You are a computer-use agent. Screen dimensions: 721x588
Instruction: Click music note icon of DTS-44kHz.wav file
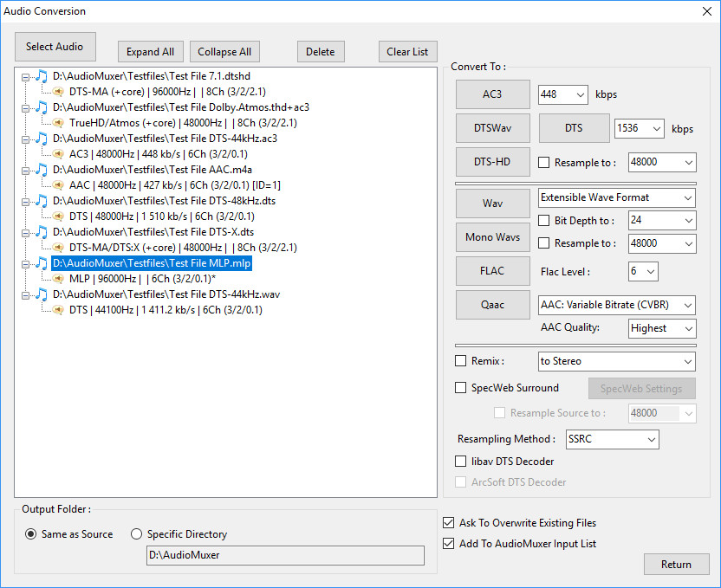[42, 294]
